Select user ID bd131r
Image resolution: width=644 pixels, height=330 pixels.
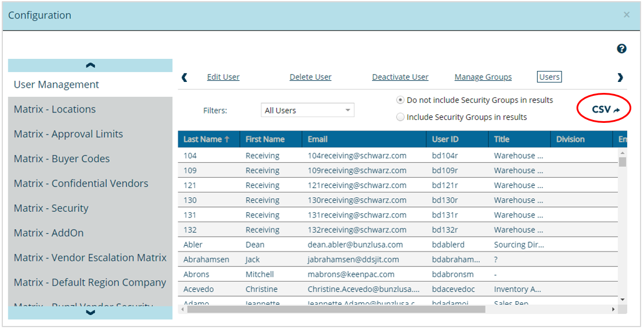[445, 215]
